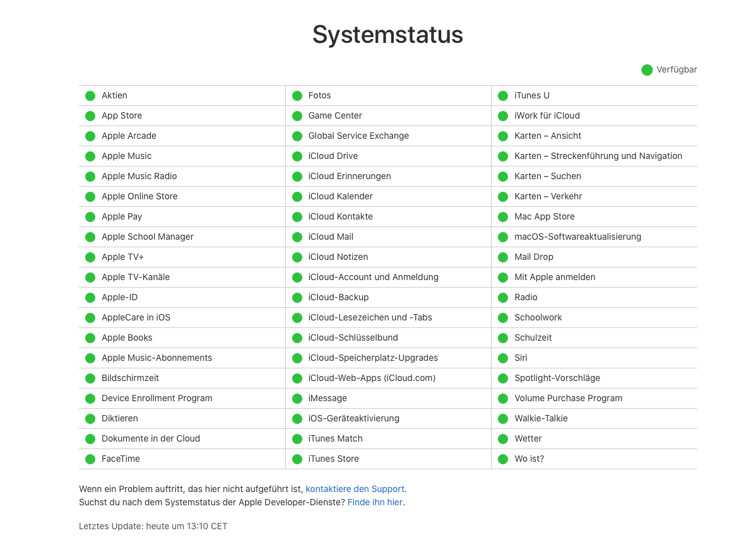Click the status icon next to Wetter
The image size is (756, 545).
[503, 439]
